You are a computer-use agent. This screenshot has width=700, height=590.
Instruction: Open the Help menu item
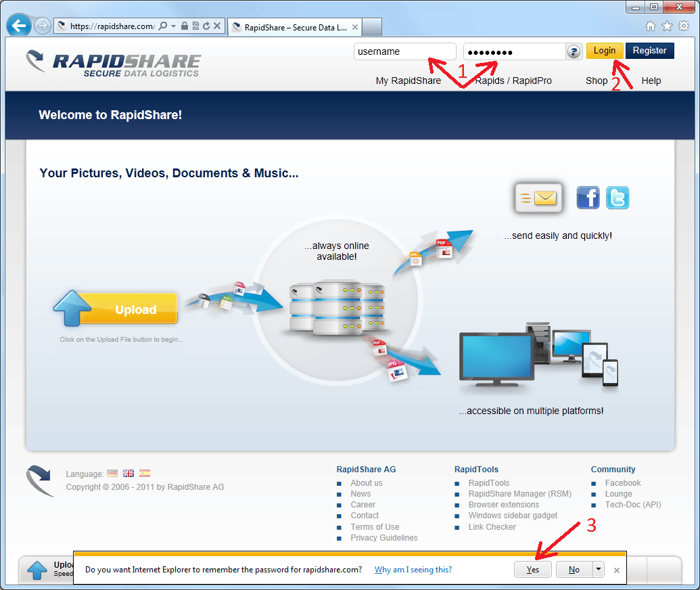pyautogui.click(x=651, y=81)
